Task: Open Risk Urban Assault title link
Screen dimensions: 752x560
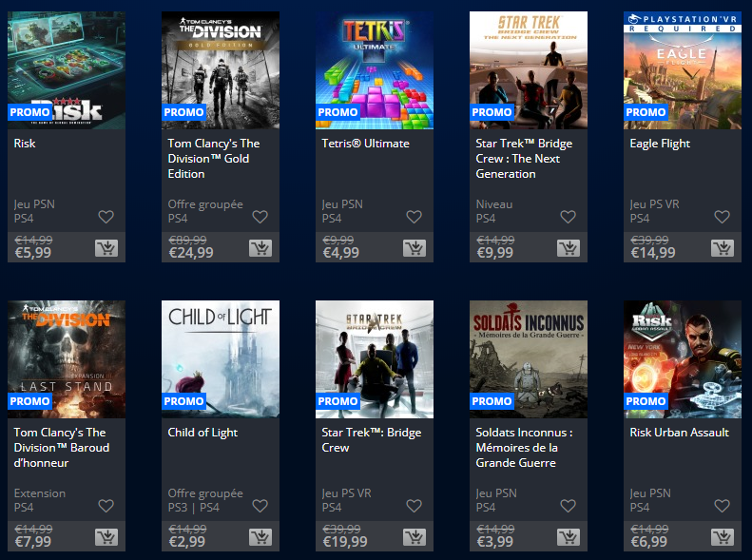Action: [x=679, y=433]
